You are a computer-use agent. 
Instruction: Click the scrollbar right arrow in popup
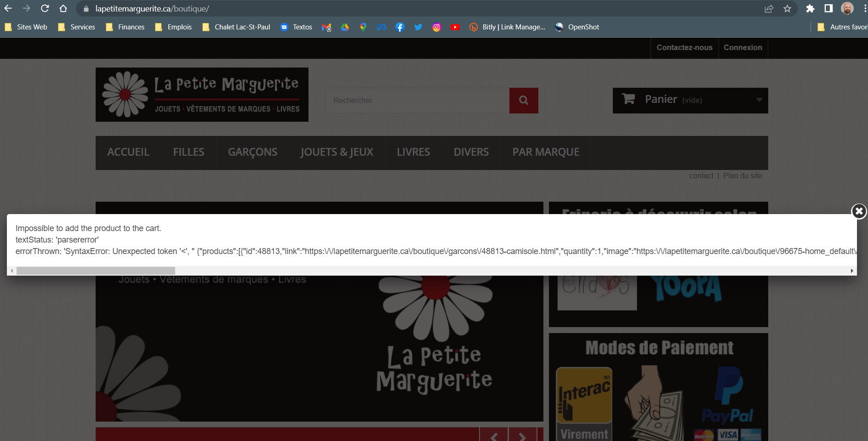tap(852, 271)
